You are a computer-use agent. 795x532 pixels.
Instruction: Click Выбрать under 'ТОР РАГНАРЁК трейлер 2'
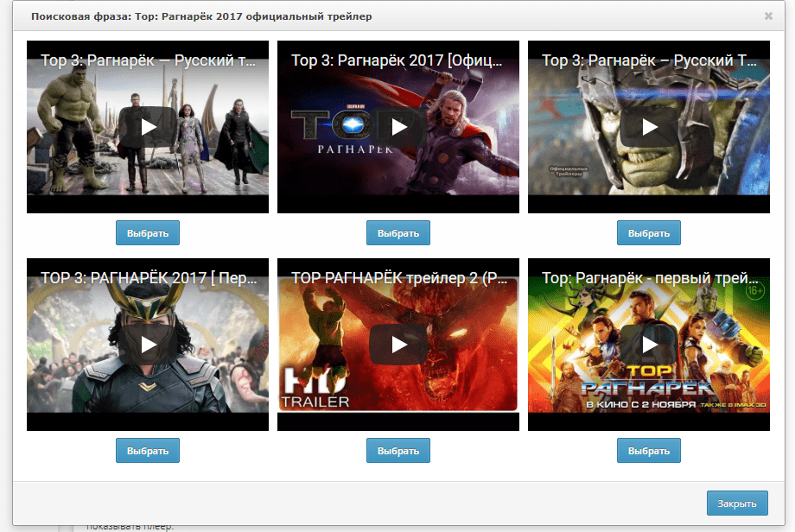pyautogui.click(x=398, y=451)
